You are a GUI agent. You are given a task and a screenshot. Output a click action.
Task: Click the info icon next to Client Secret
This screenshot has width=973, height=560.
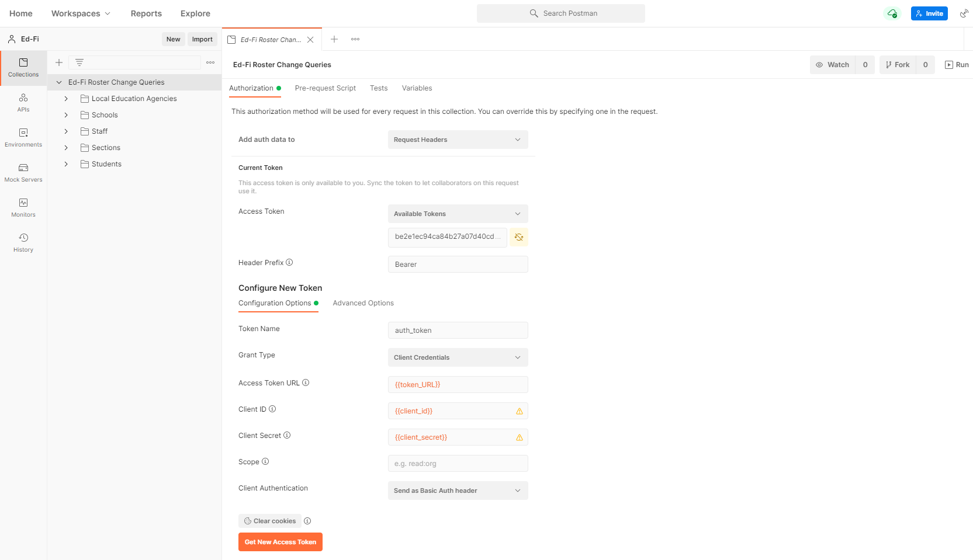(287, 435)
